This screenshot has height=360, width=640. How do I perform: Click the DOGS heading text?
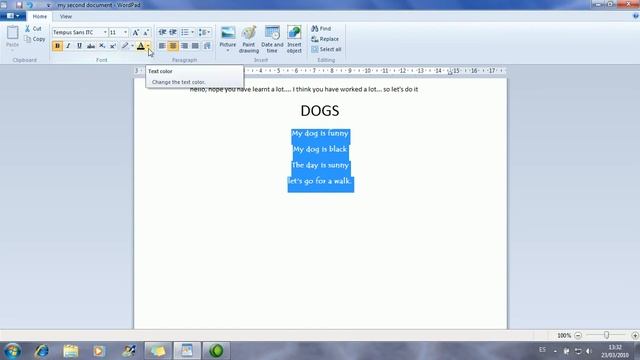point(320,111)
